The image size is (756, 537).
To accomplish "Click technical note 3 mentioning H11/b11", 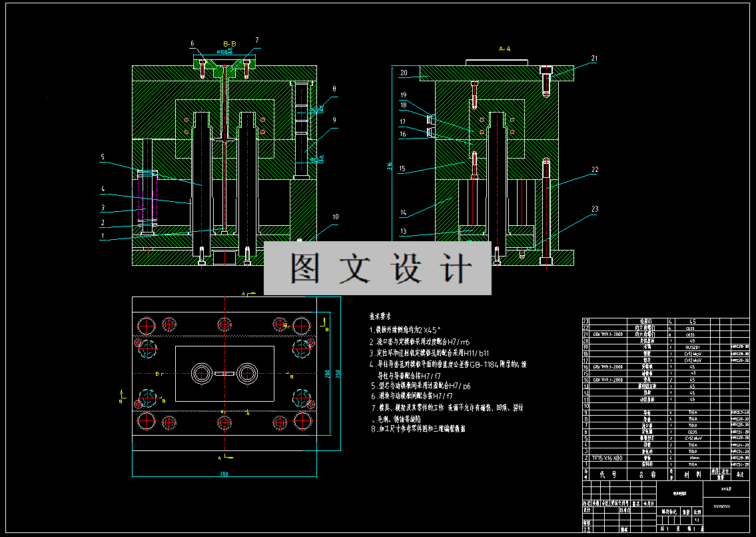I will pos(429,353).
